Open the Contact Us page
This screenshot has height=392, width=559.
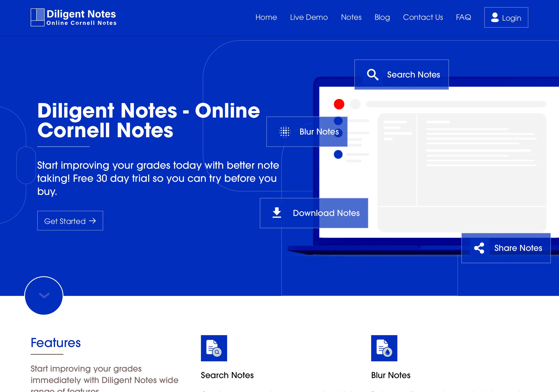click(x=423, y=17)
